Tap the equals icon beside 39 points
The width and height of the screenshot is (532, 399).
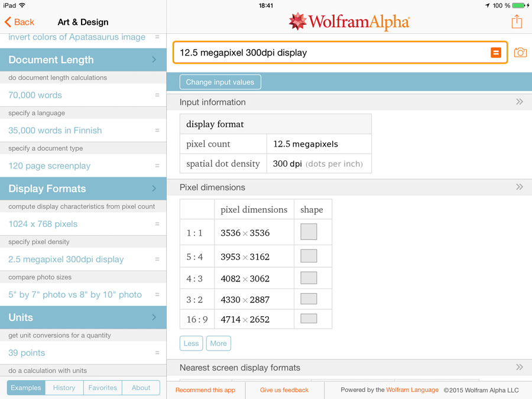157,353
